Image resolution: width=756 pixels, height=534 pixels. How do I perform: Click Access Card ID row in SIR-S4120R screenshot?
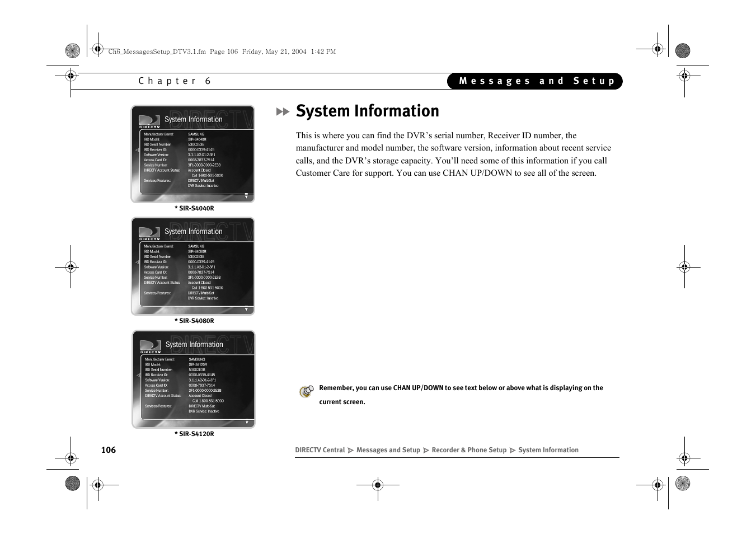pos(180,385)
